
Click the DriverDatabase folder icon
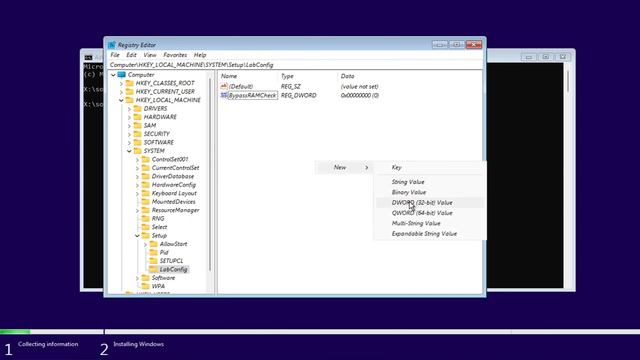click(146, 176)
